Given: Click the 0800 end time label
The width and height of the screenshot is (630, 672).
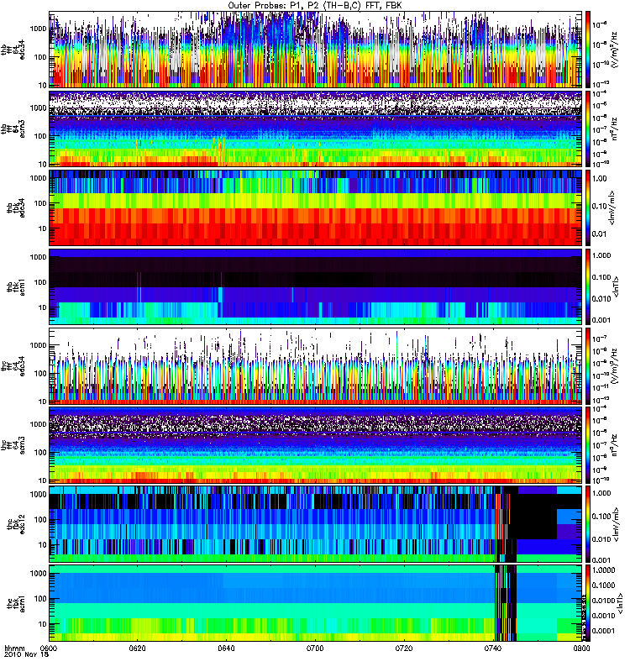Looking at the screenshot, I should click(581, 648).
